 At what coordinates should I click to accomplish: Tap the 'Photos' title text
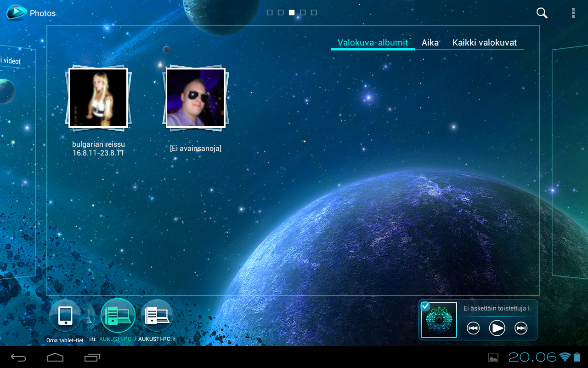(43, 13)
